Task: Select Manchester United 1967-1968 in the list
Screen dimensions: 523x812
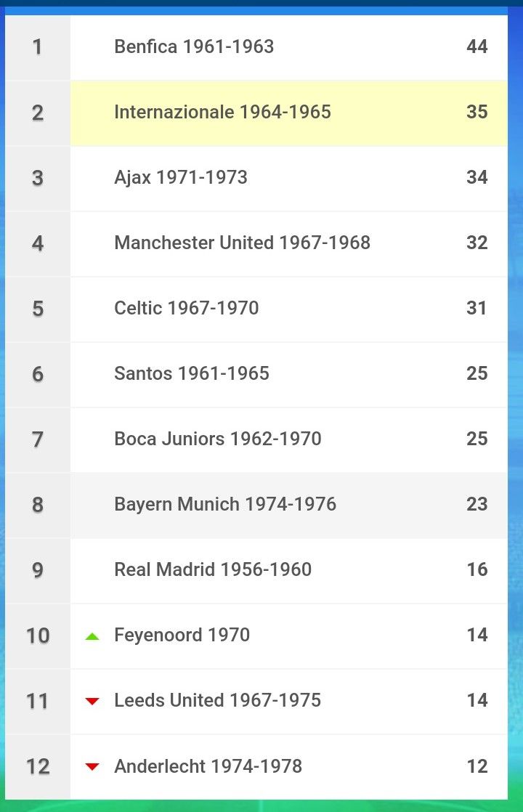Action: (256, 243)
